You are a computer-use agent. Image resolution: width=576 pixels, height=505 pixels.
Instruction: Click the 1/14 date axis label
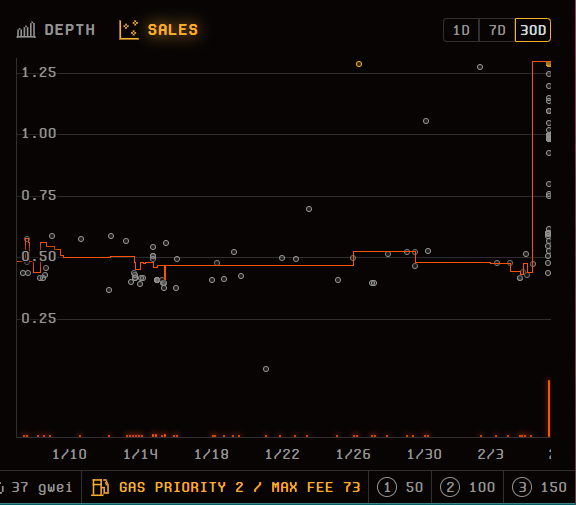coord(140,454)
